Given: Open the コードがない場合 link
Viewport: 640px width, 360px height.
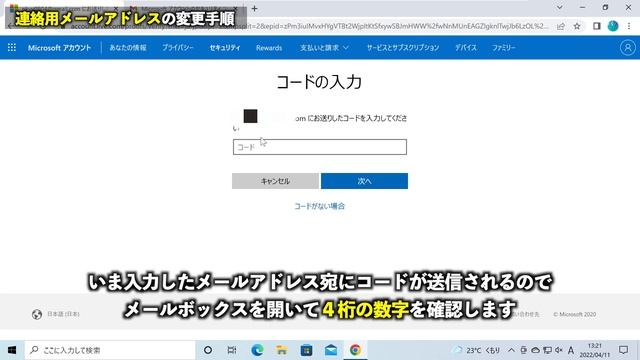Looking at the screenshot, I should pyautogui.click(x=320, y=206).
